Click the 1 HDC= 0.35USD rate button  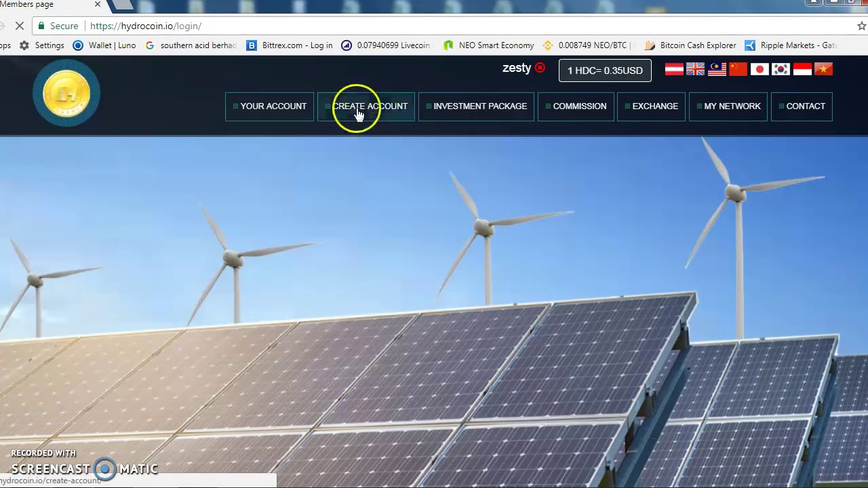(x=605, y=70)
